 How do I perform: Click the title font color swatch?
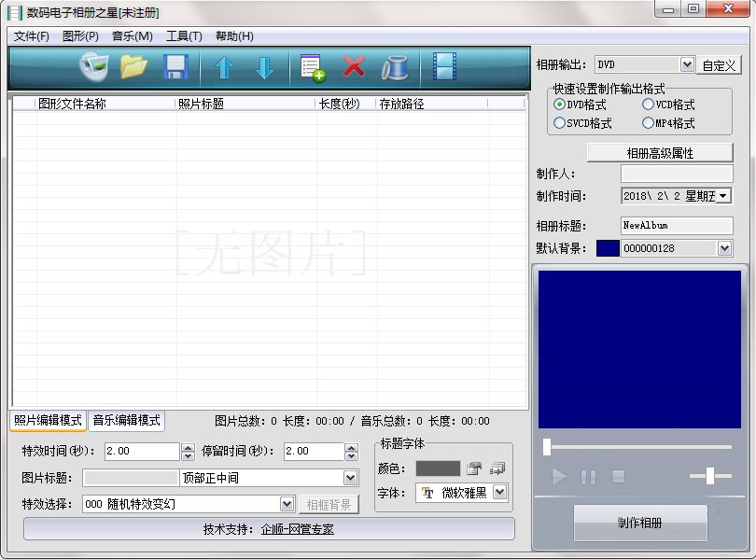point(441,468)
